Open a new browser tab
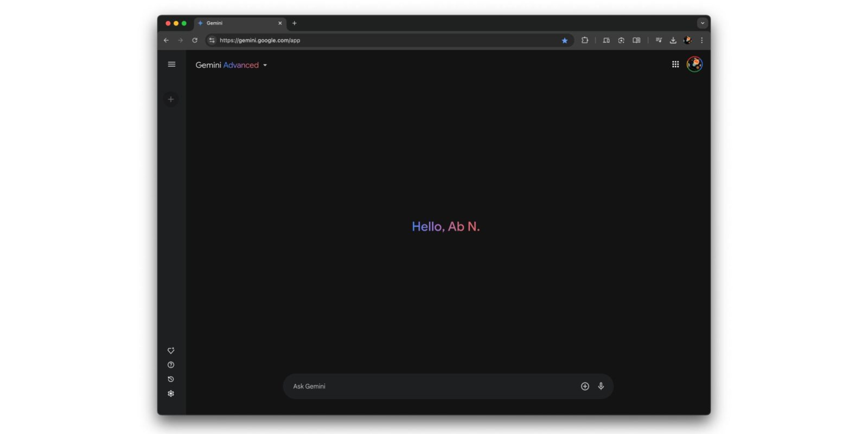This screenshot has width=868, height=434. tap(295, 23)
